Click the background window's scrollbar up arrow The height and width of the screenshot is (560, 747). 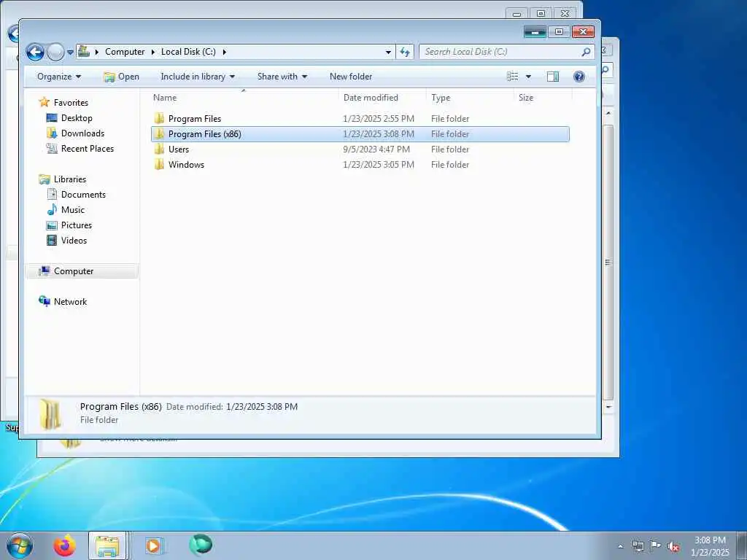tap(608, 113)
